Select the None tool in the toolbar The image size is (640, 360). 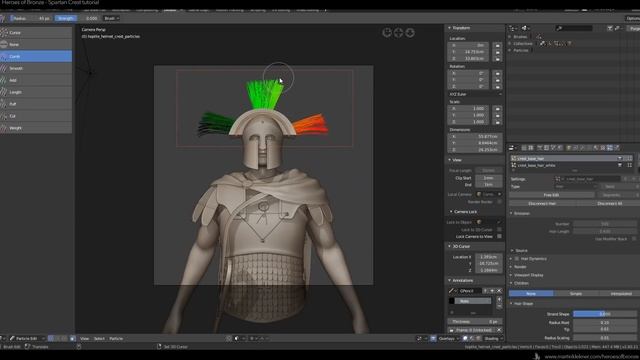[x=36, y=44]
